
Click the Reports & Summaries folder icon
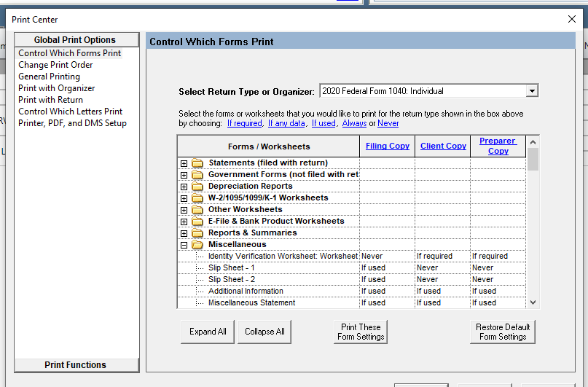pos(197,233)
